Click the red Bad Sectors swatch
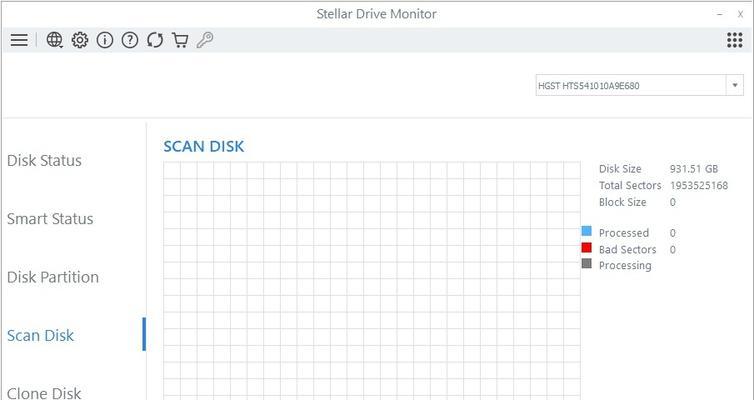The height and width of the screenshot is (400, 754). 587,248
